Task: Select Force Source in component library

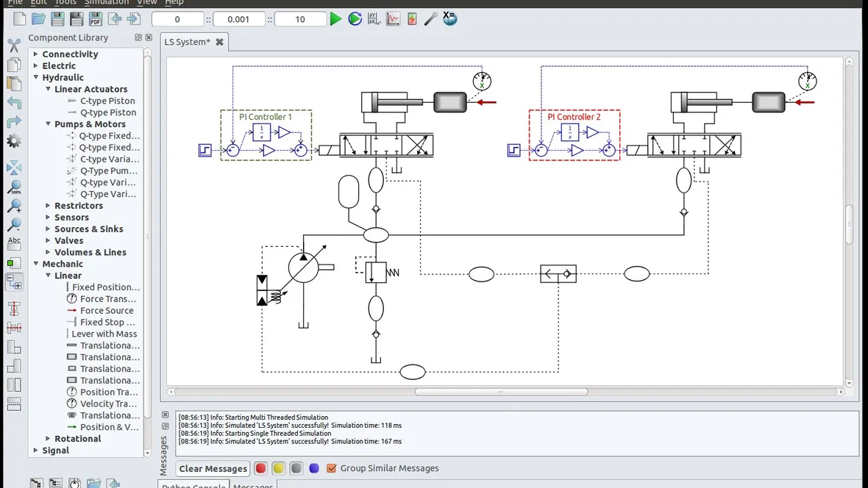Action: tap(107, 311)
